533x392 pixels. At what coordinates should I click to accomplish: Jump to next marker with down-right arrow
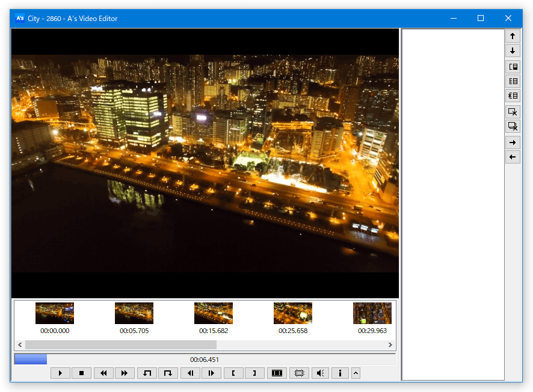168,373
